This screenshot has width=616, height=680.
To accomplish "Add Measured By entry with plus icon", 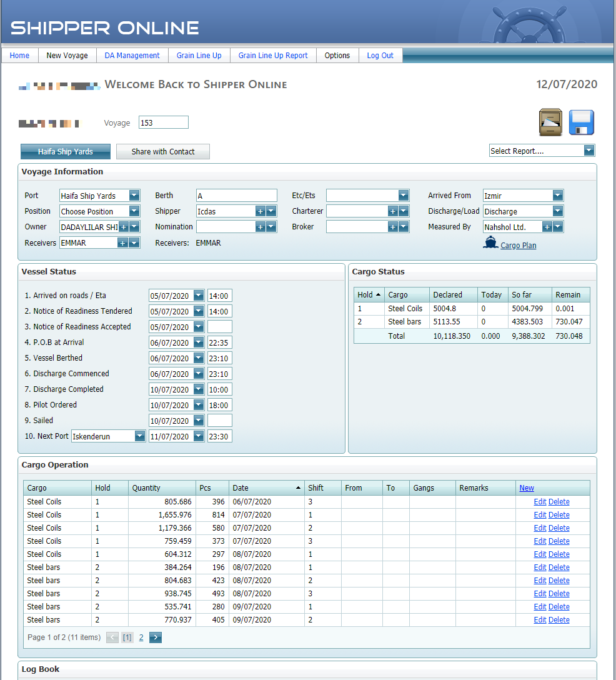I will pos(547,227).
